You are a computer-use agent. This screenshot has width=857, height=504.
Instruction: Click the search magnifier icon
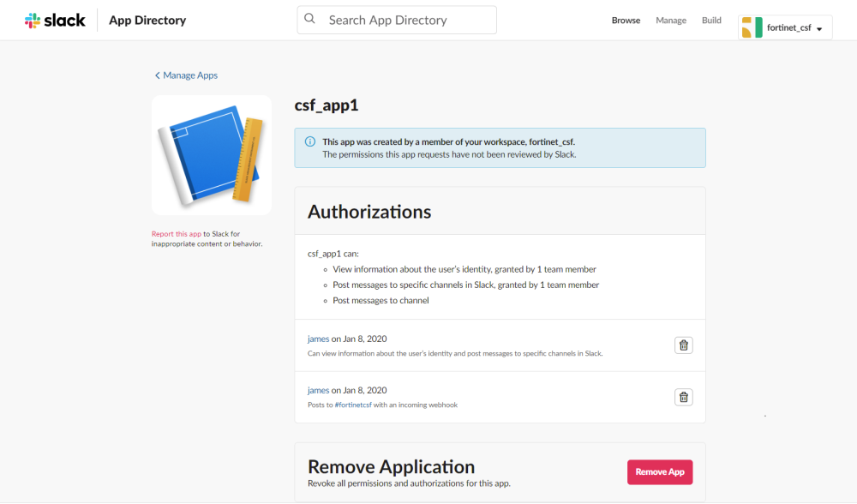point(310,20)
